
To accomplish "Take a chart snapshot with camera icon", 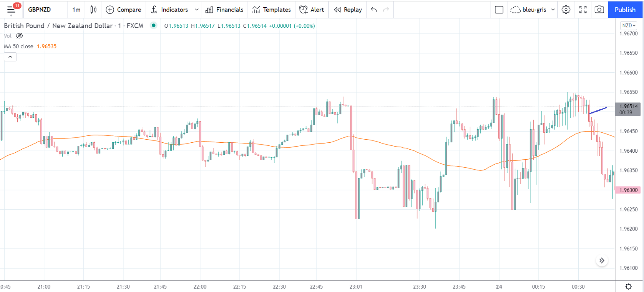I will [599, 10].
